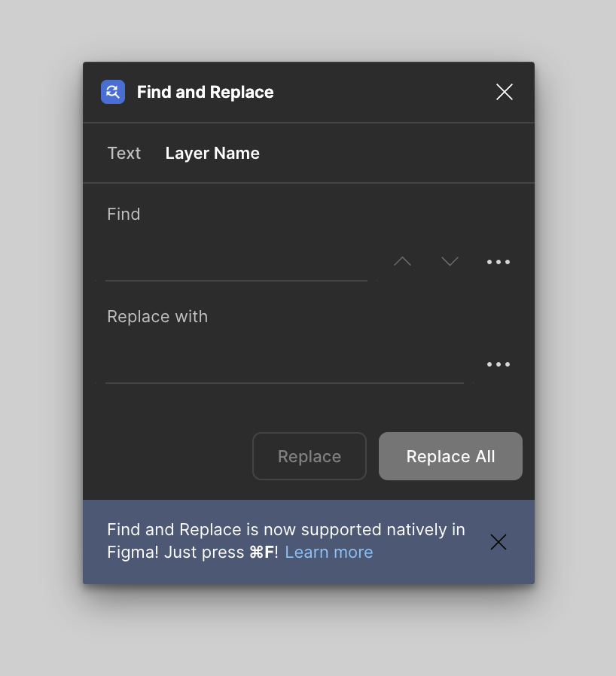Click the ⌘F shortcut text in banner
The width and height of the screenshot is (616, 676).
pyautogui.click(x=261, y=553)
